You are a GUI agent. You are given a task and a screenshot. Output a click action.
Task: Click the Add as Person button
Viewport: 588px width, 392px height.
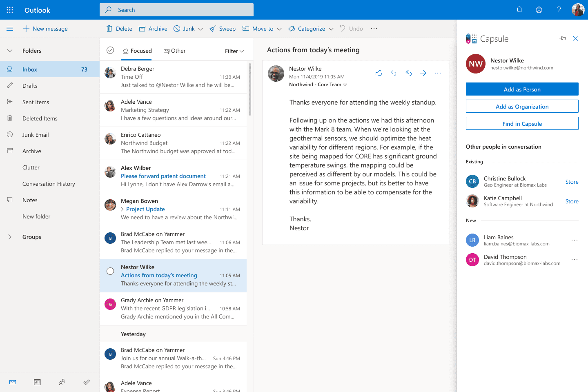pyautogui.click(x=522, y=89)
